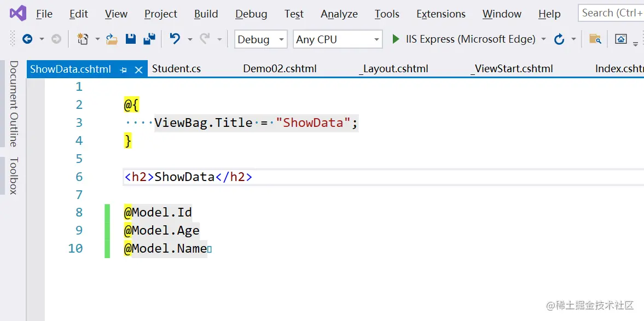Click the closing } brace on line 4
The width and height of the screenshot is (644, 321).
click(x=127, y=141)
